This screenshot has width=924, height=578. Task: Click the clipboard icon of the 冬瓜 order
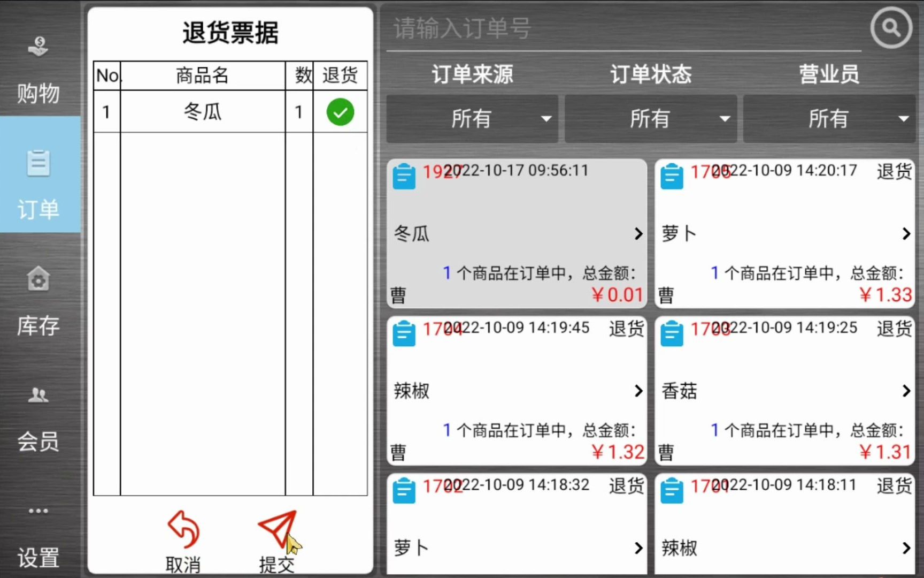click(404, 176)
